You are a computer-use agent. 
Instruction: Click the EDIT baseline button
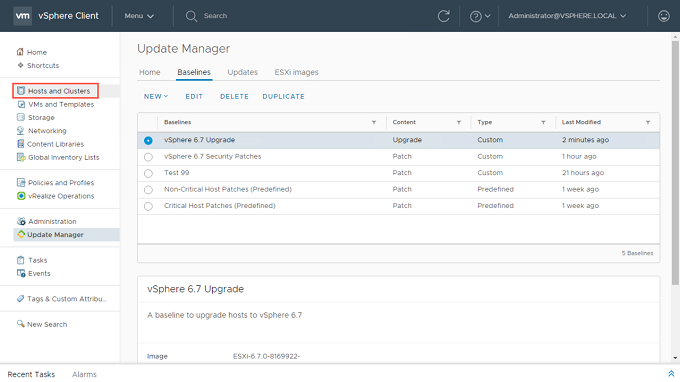194,96
